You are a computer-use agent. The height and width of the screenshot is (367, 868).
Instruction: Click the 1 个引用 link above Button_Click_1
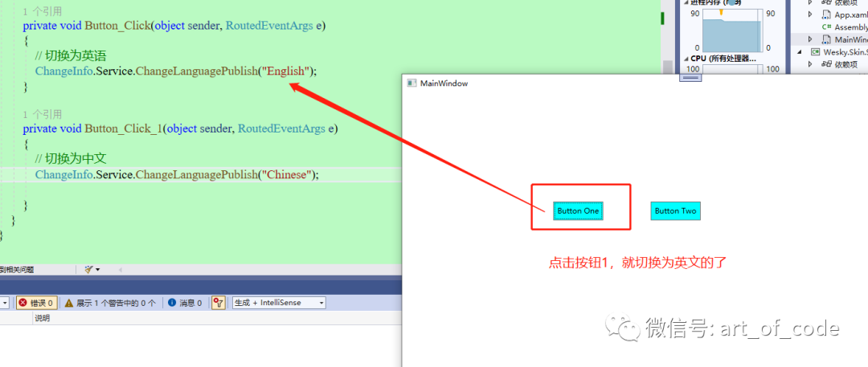pos(43,115)
